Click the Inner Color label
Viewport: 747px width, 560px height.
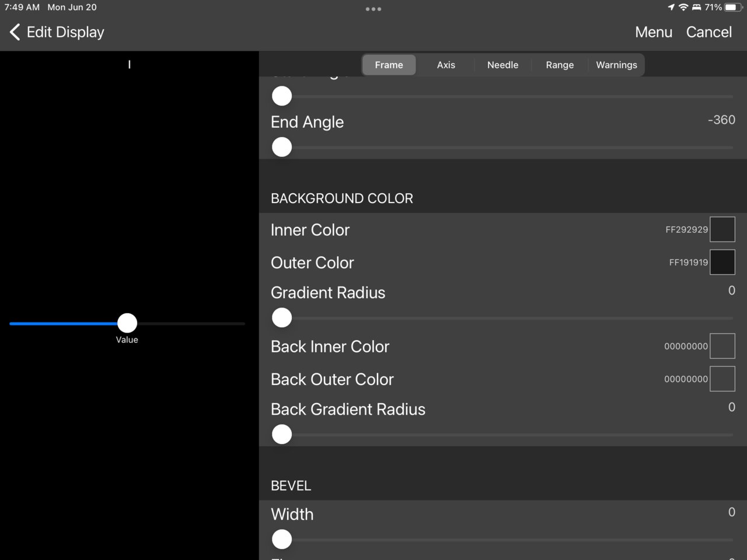[x=310, y=230]
